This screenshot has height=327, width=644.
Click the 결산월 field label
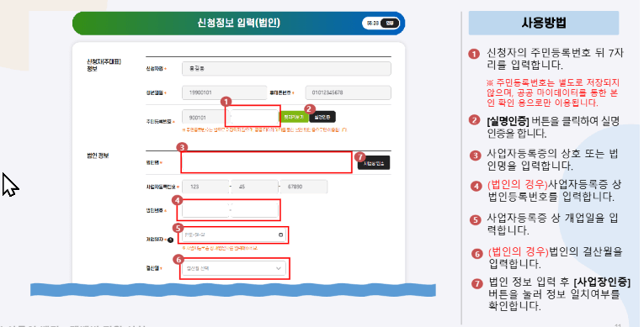[x=153, y=268]
